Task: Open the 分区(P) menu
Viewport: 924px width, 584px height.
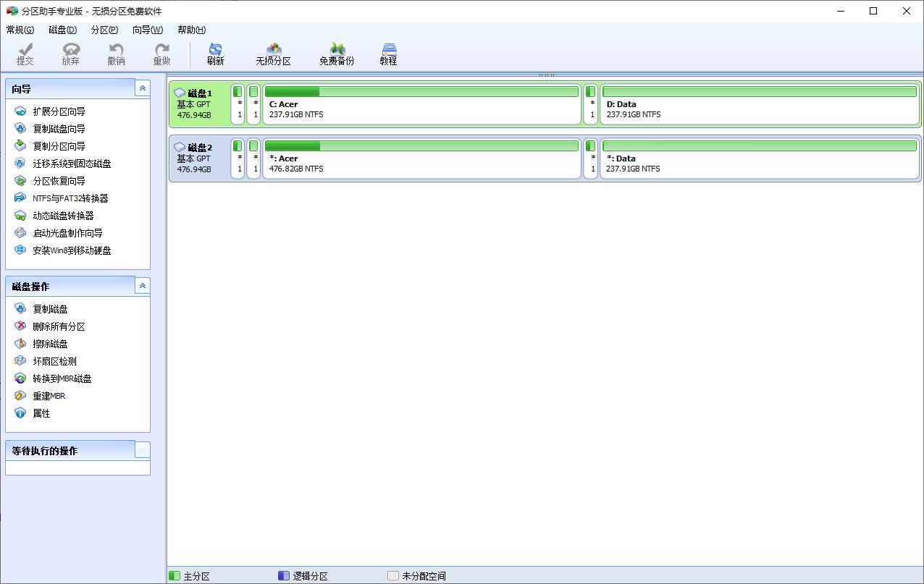Action: [104, 30]
